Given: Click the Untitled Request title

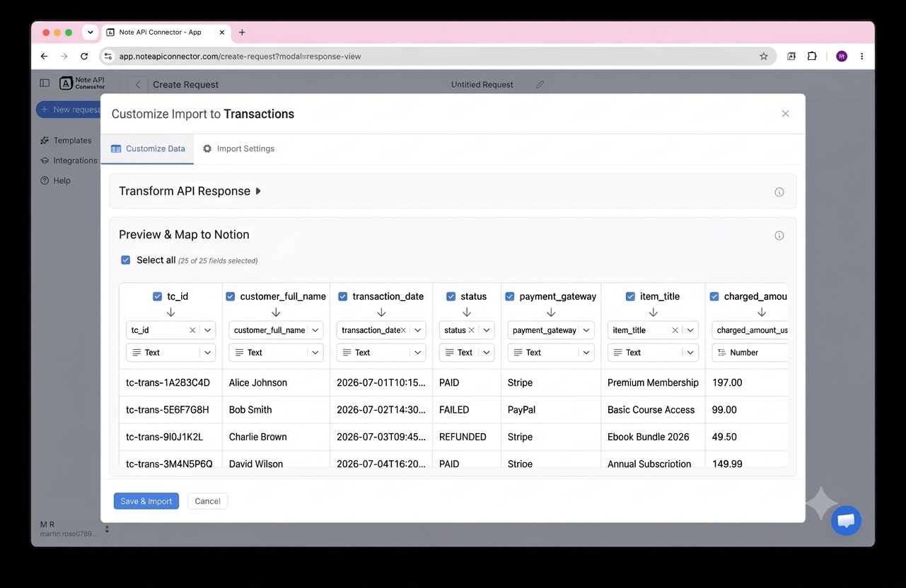Looking at the screenshot, I should [482, 84].
